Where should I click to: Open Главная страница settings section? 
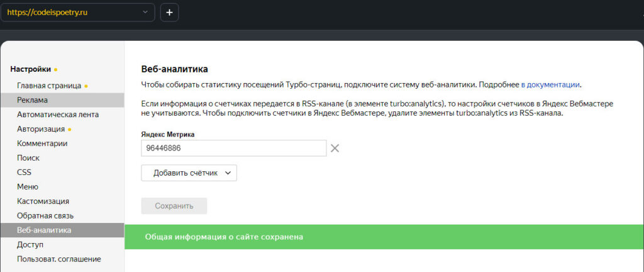[x=49, y=86]
